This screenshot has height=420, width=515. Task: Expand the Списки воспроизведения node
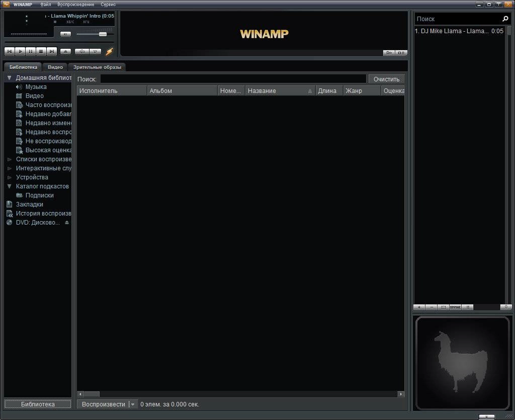click(10, 159)
